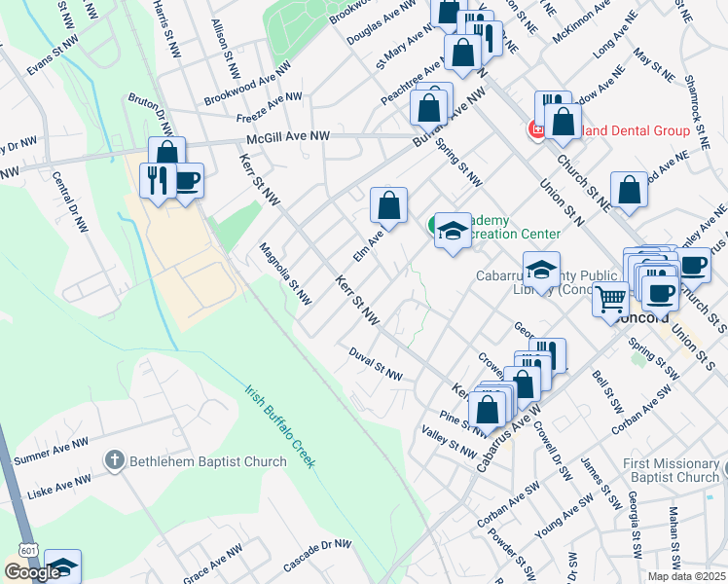Click the Powder St SW street label

click(x=511, y=555)
